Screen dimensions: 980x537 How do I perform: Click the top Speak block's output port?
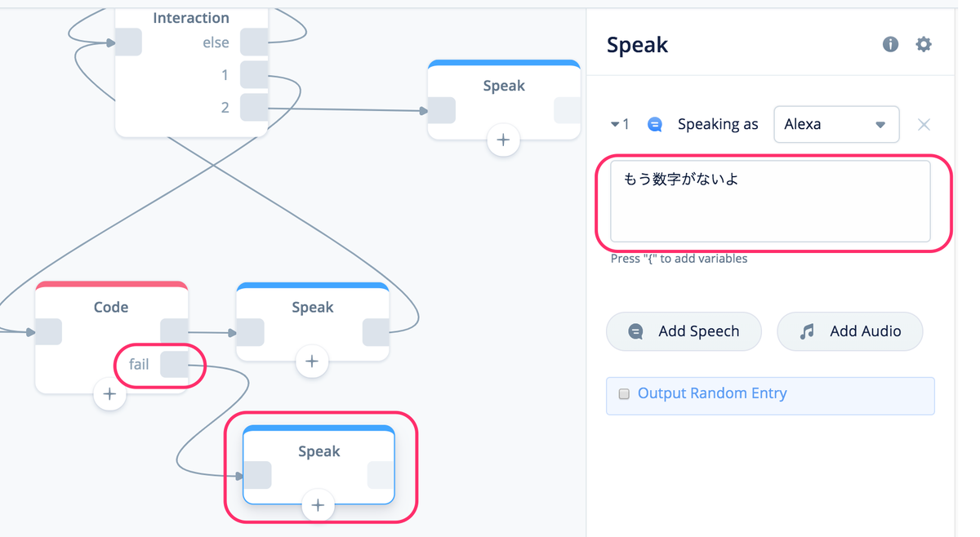[568, 110]
